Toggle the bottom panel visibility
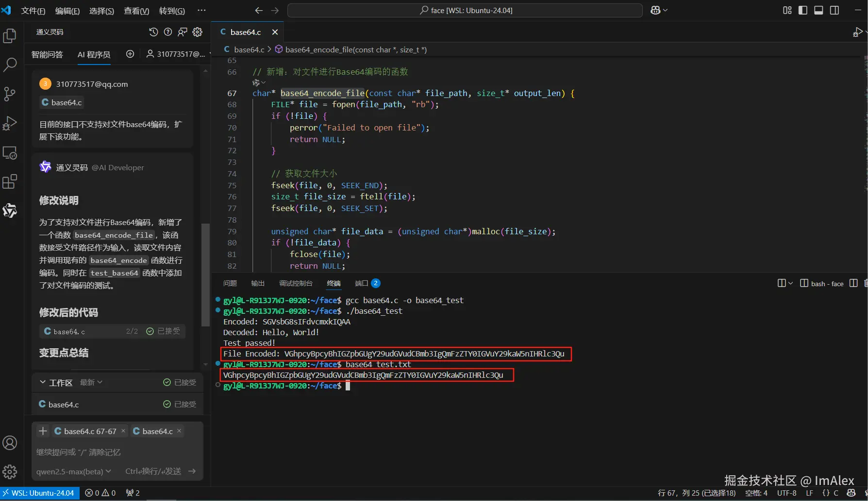The height and width of the screenshot is (501, 868). tap(818, 10)
